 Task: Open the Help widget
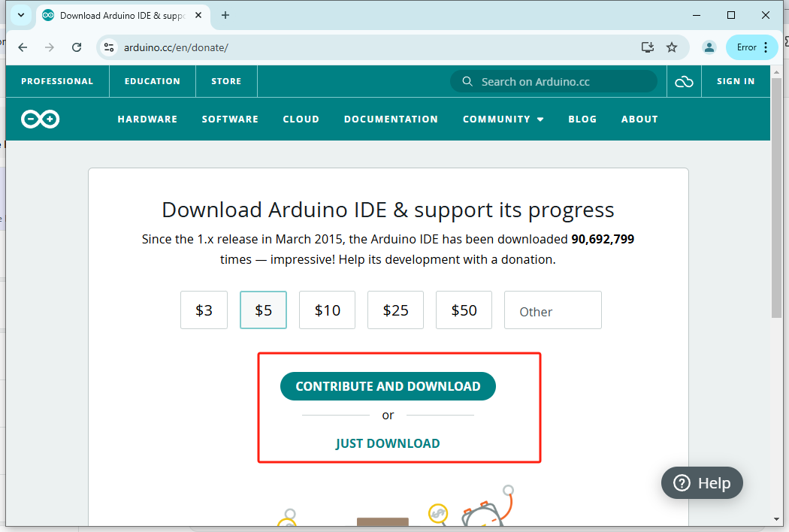click(702, 482)
